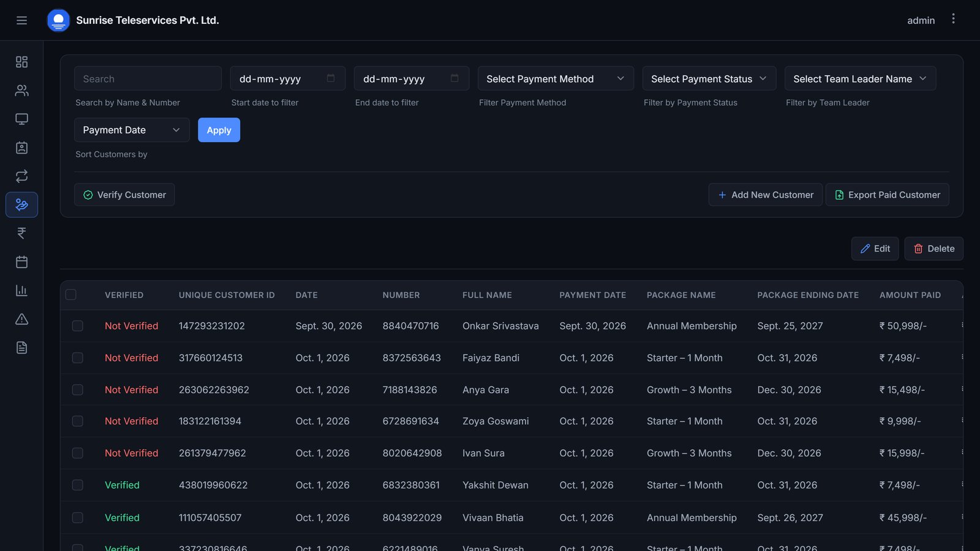Click Add New Customer

coord(765,195)
